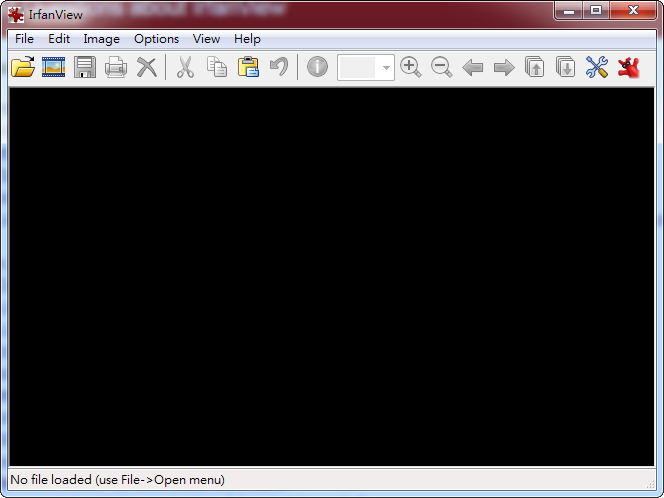Click the Zoom Out magnifier
This screenshot has width=664, height=498.
tap(442, 67)
